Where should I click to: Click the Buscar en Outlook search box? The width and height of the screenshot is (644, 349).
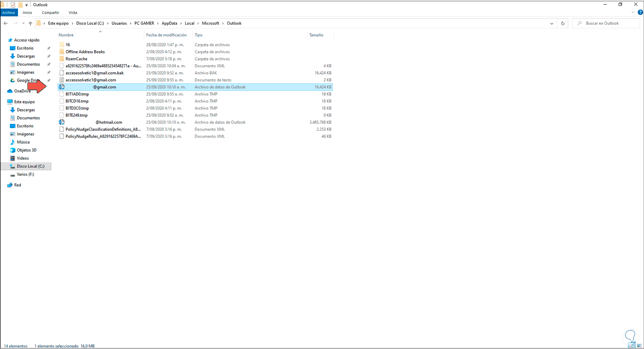click(606, 23)
